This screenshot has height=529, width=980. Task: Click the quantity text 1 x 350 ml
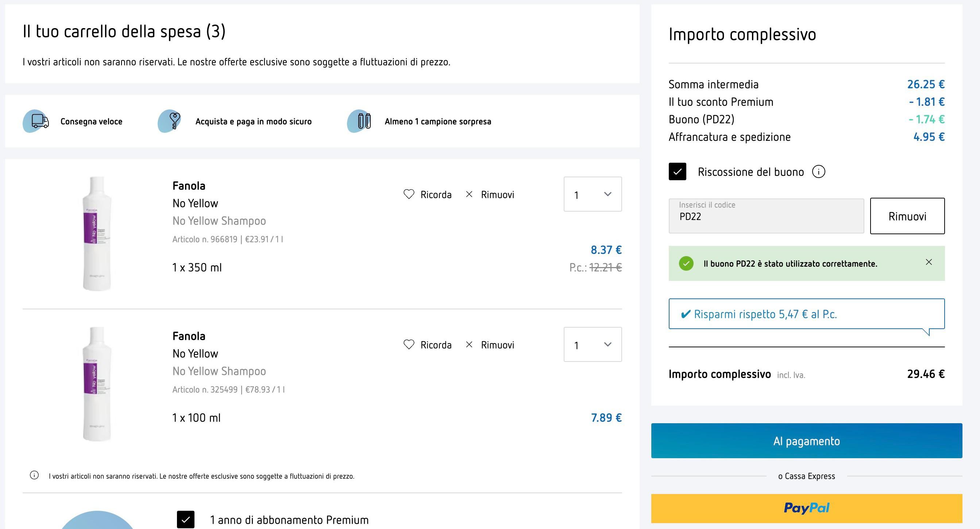197,267
